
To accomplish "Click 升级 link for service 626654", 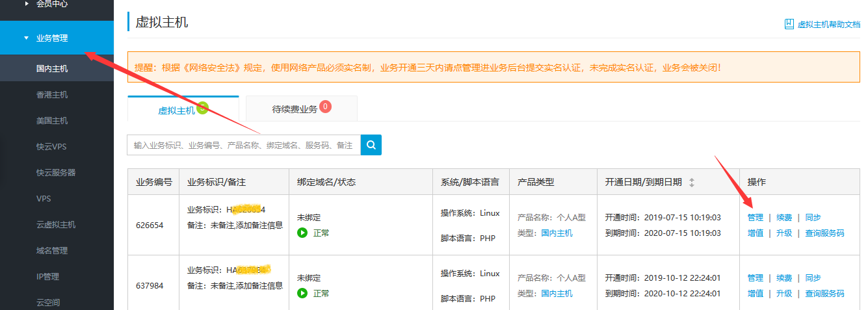I will coord(784,233).
